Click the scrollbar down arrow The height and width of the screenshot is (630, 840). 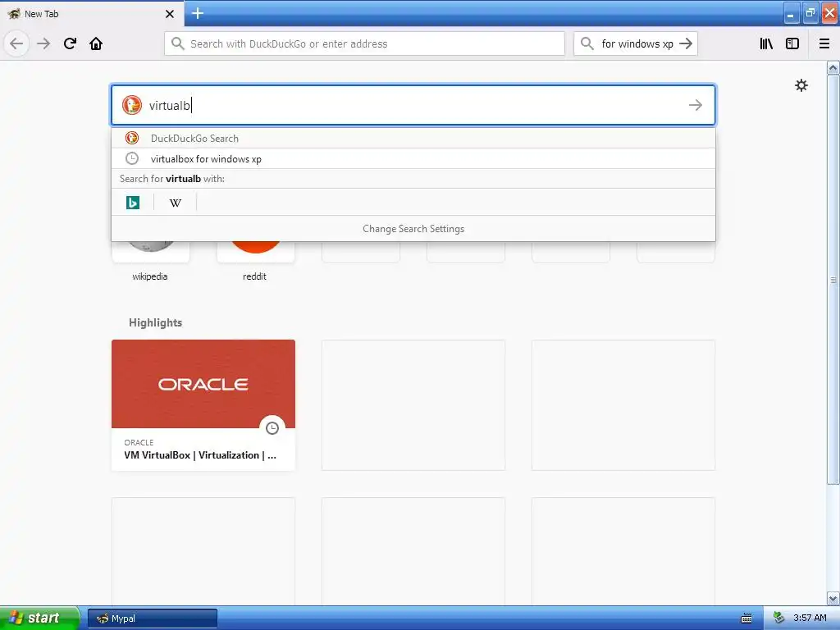[833, 598]
